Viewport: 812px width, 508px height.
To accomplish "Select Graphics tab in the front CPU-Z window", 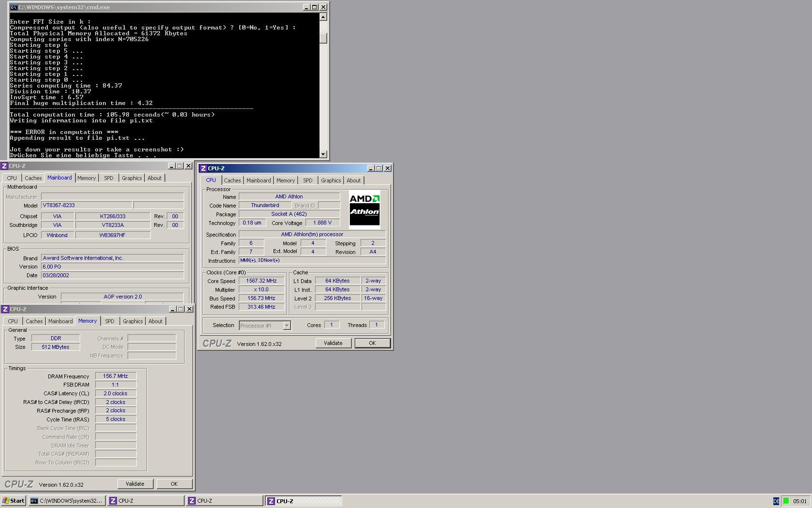I will pyautogui.click(x=331, y=180).
